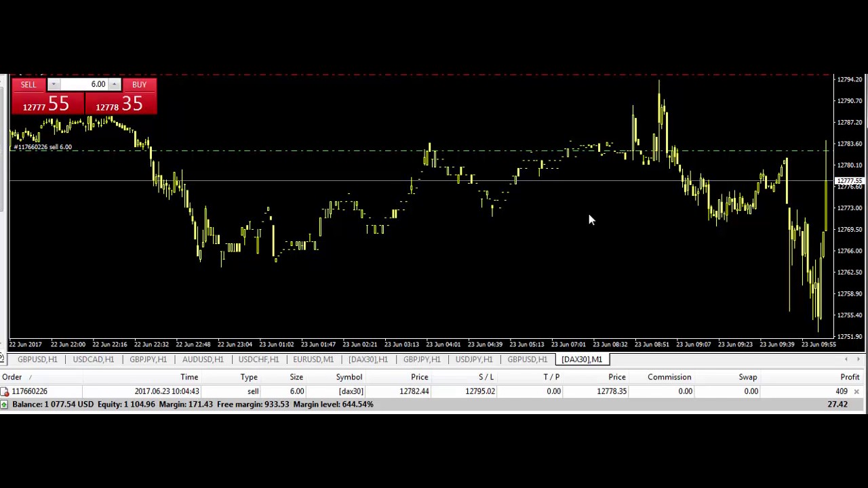Click the order profit value 409
Screen dimensions: 868x488
point(842,391)
